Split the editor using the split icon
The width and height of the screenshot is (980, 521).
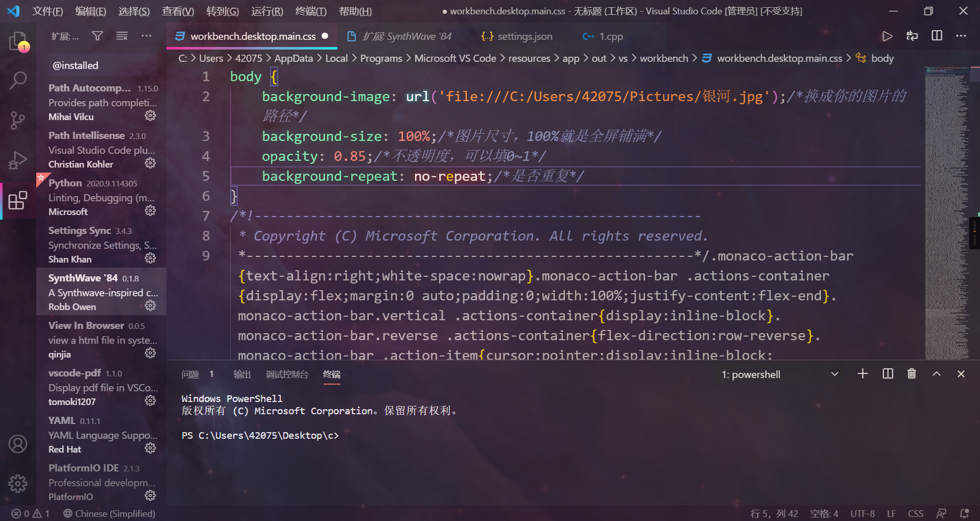(937, 36)
